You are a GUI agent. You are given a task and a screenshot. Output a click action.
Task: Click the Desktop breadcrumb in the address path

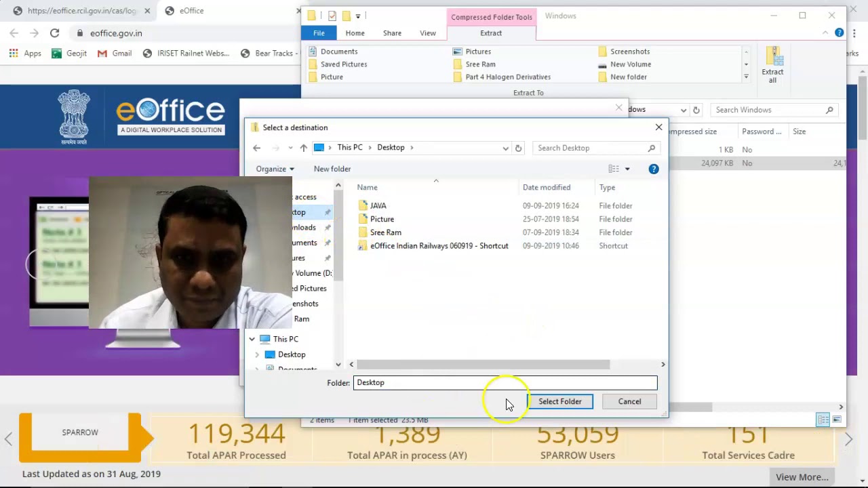tap(391, 148)
